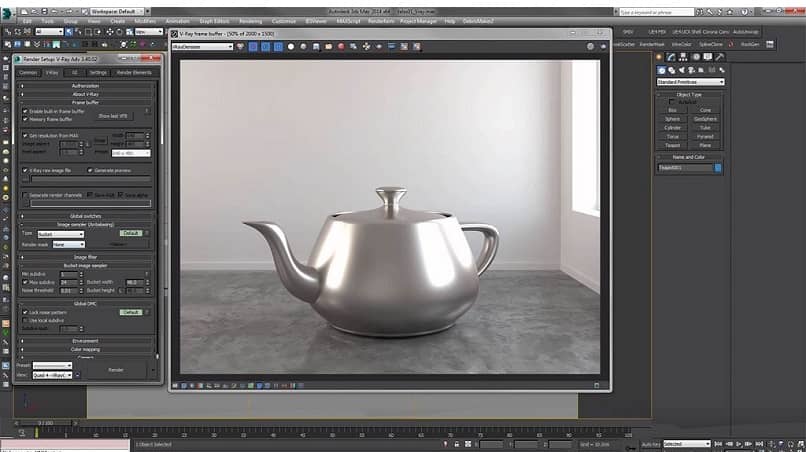The height and width of the screenshot is (452, 806).
Task: Open View dropdown showing Quad 4
Action: coord(52,375)
